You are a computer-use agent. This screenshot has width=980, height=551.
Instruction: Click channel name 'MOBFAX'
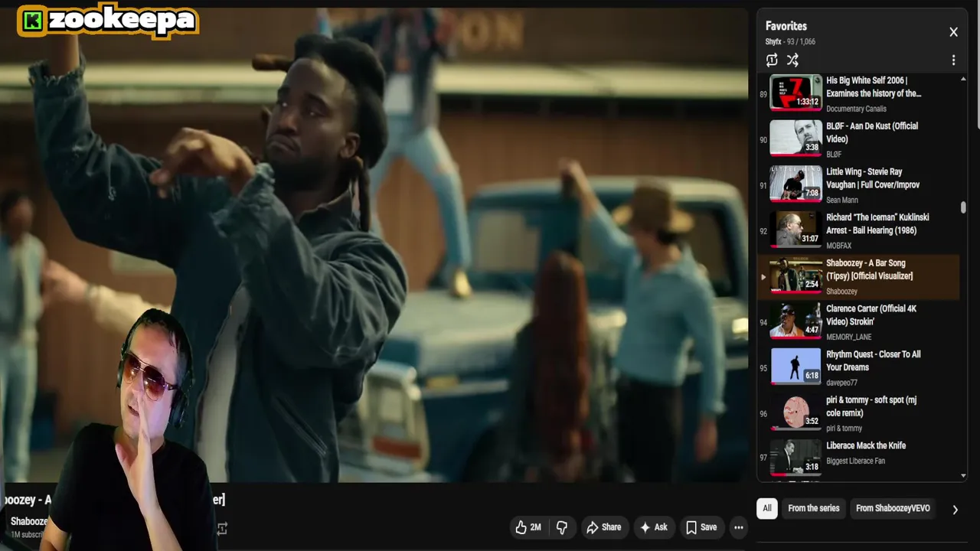[x=840, y=246]
